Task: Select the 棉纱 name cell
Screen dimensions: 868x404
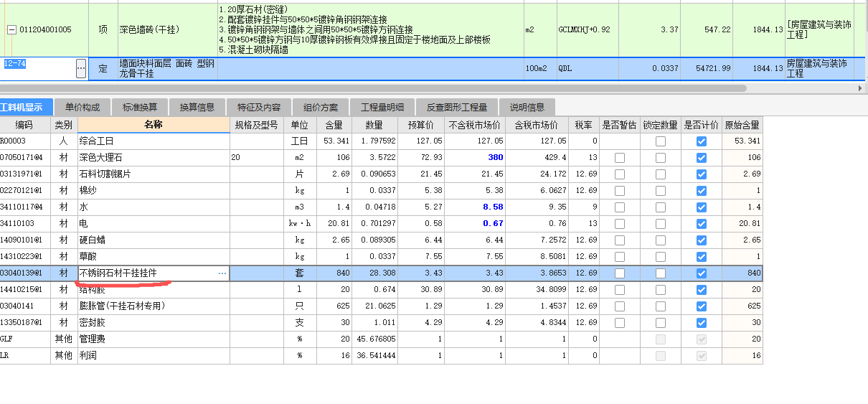Action: click(154, 191)
